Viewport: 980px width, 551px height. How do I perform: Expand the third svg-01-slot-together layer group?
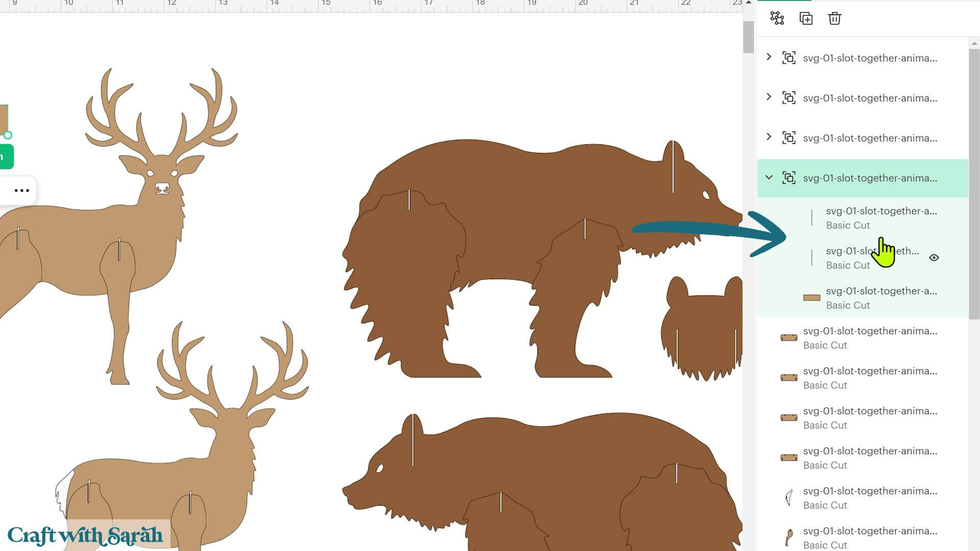click(769, 137)
